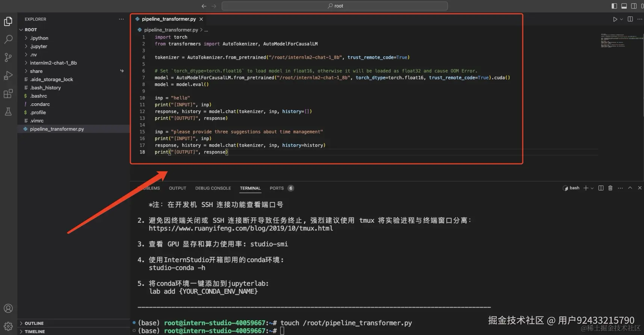Switch to the PORTS tab
Screen dimensions: 644x335
pos(281,188)
